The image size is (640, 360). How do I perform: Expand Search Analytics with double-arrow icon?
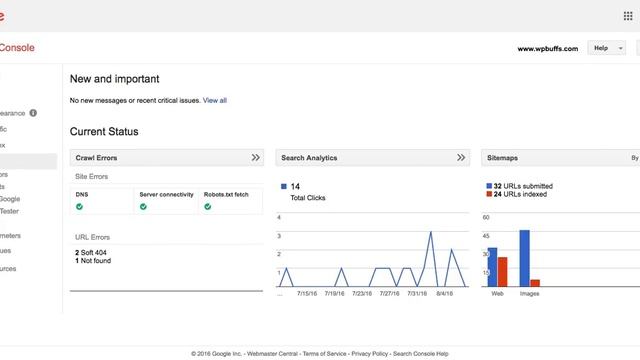[x=461, y=158]
